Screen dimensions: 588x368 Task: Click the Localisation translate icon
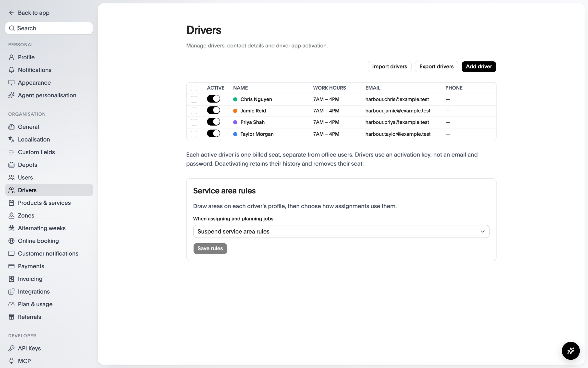click(x=11, y=139)
